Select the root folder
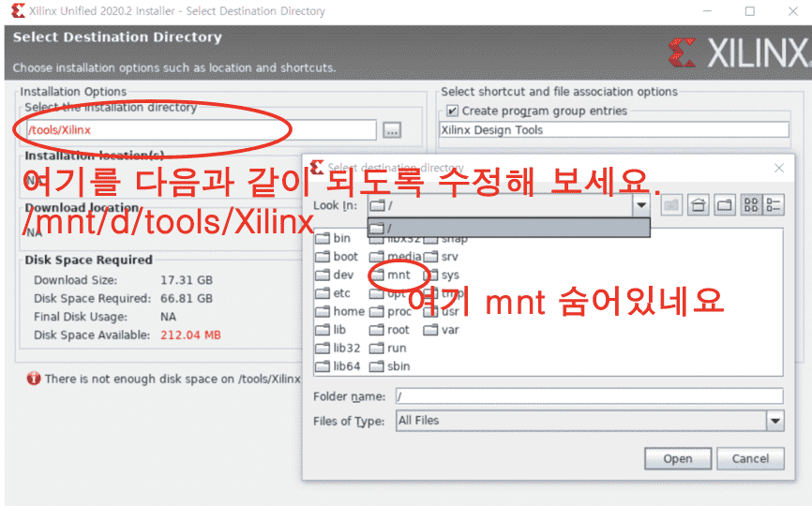812x506 pixels. (389, 330)
